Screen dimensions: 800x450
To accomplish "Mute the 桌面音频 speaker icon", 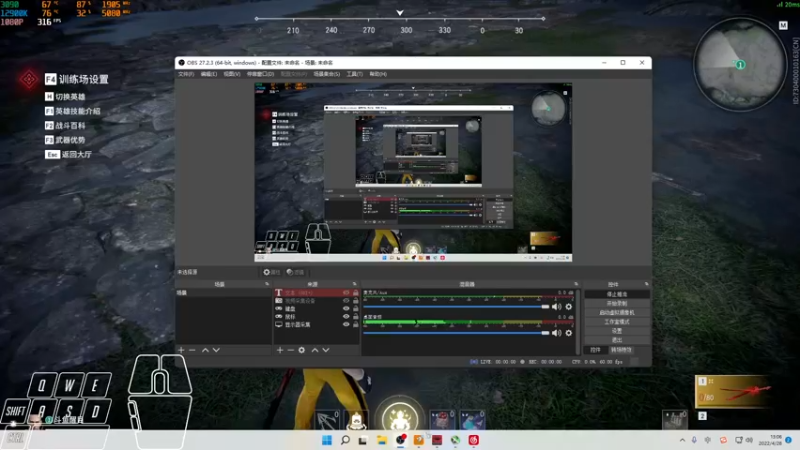I will (x=556, y=333).
